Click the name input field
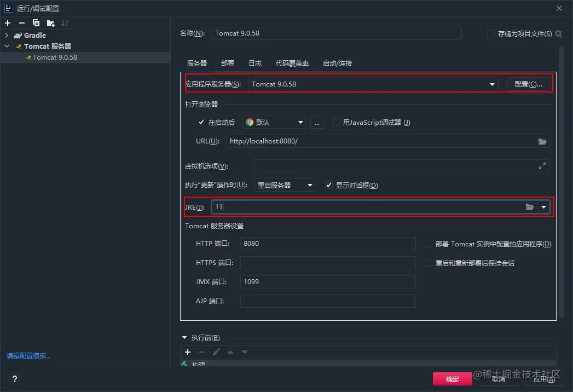The image size is (573, 392). pos(337,33)
